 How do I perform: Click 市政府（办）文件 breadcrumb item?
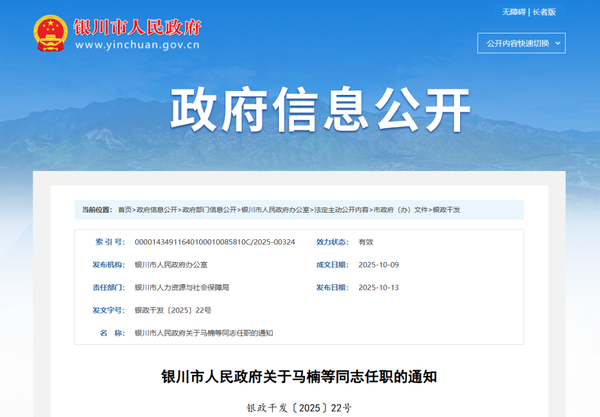pyautogui.click(x=401, y=210)
